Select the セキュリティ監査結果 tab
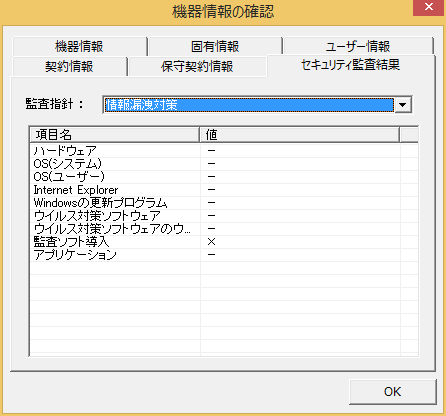446x416 pixels. pos(350,65)
